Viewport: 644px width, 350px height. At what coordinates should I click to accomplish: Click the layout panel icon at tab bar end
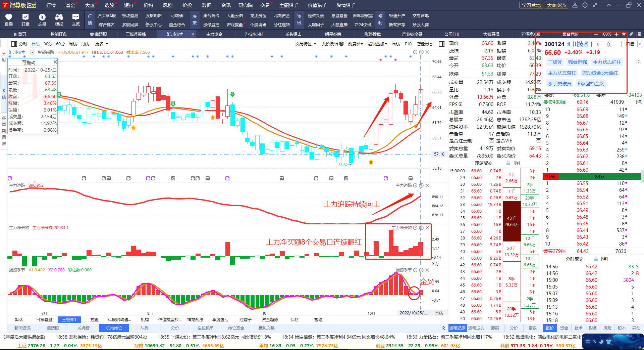(x=639, y=34)
